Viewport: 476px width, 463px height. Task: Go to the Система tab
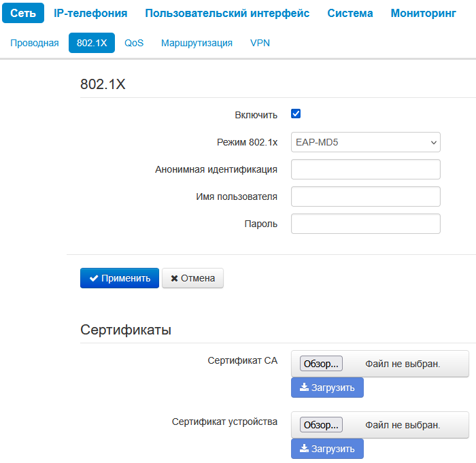(x=350, y=13)
